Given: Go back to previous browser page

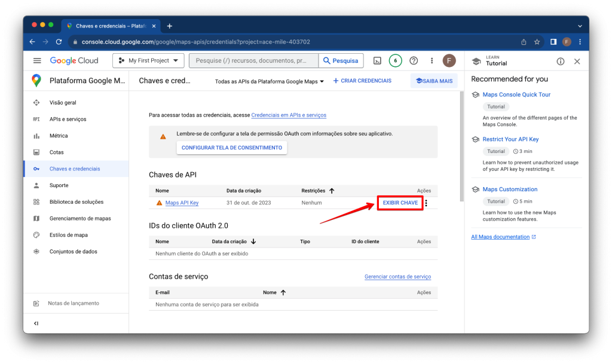Looking at the screenshot, I should [x=32, y=42].
